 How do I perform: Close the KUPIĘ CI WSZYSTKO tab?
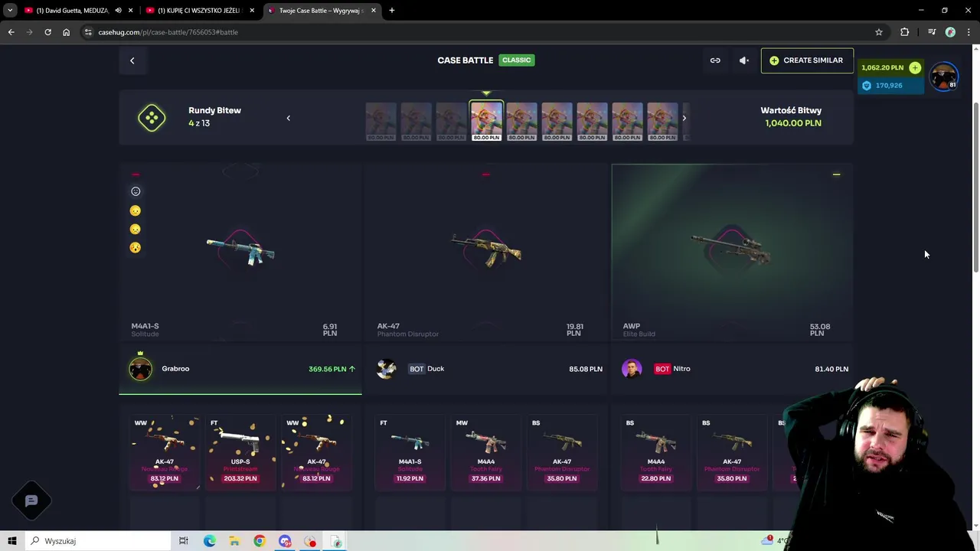[x=252, y=11]
